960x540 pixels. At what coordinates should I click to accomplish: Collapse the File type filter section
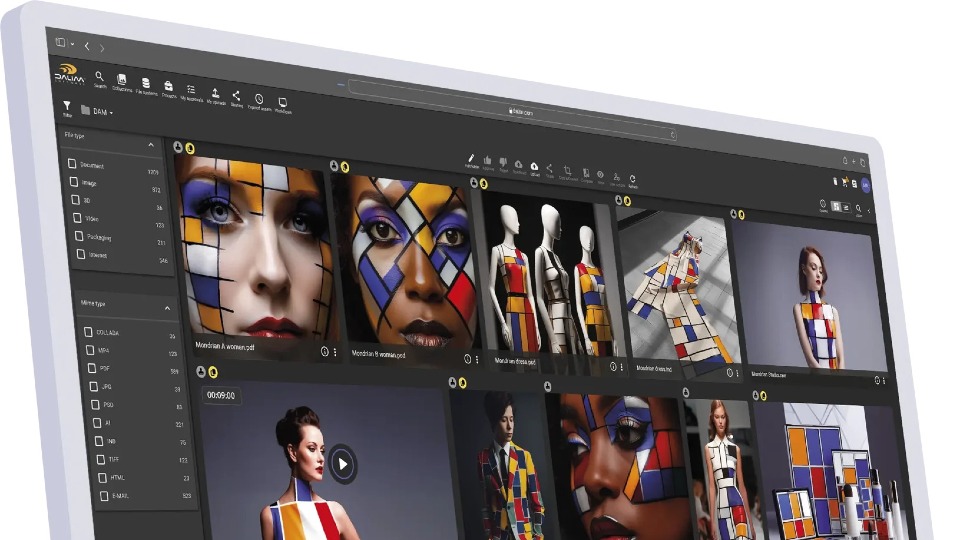pos(151,145)
